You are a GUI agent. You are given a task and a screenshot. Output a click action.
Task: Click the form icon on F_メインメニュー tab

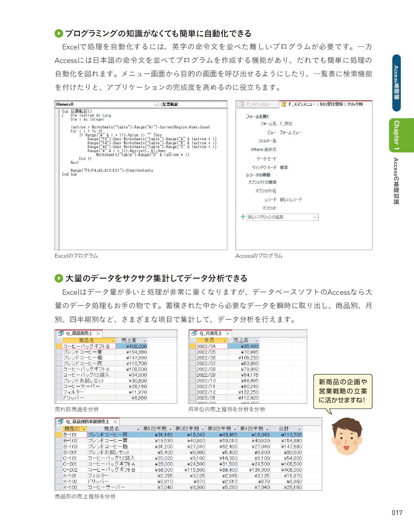click(x=242, y=104)
